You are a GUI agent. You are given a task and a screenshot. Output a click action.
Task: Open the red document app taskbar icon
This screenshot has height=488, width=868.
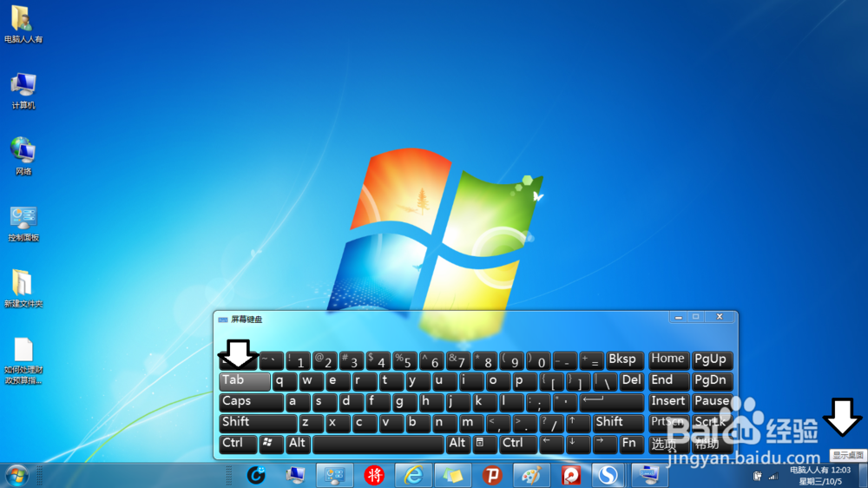(570, 475)
